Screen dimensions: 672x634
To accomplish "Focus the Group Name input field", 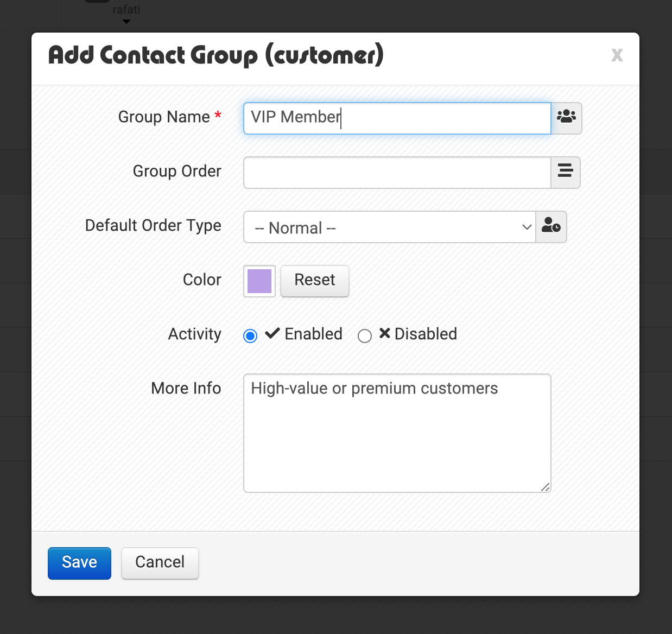I will click(397, 118).
